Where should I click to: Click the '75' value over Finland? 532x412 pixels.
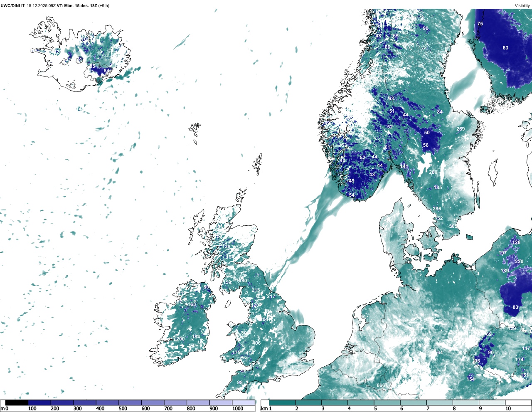click(480, 24)
